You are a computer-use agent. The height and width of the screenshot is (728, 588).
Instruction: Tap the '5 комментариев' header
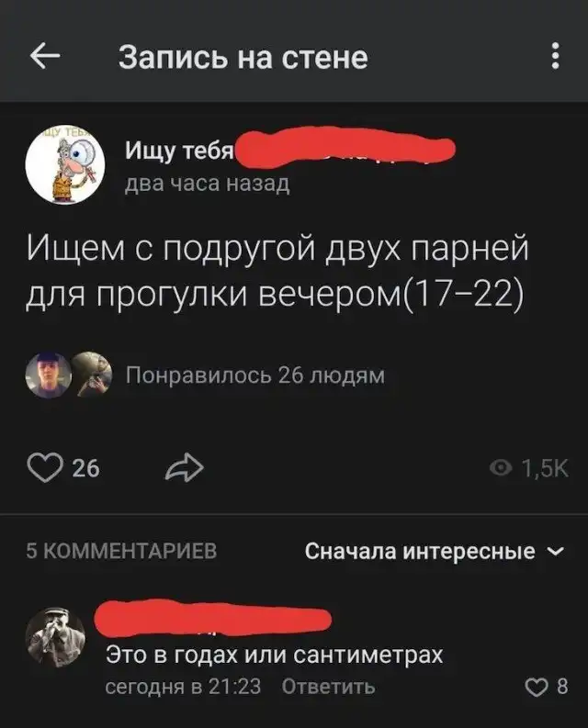(x=121, y=551)
